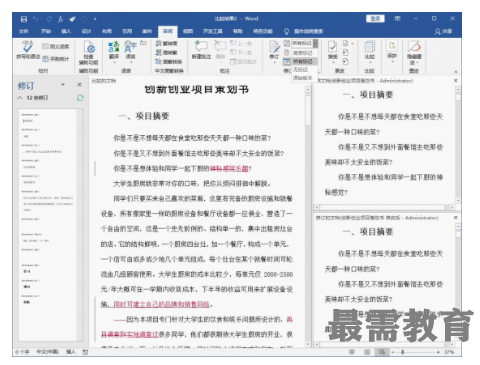The height and width of the screenshot is (365, 480).
Task: Add a 新建批注 new comment
Action: 201,50
